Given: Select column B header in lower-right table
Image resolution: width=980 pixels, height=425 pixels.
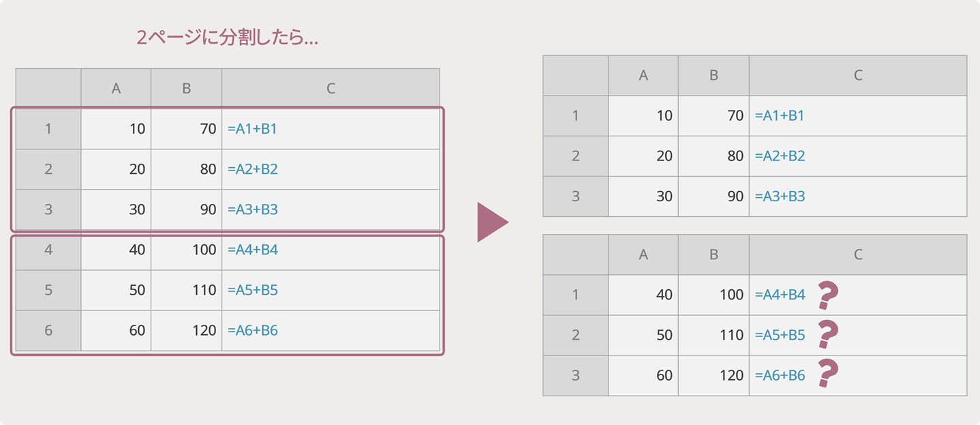Looking at the screenshot, I should pos(714,254).
